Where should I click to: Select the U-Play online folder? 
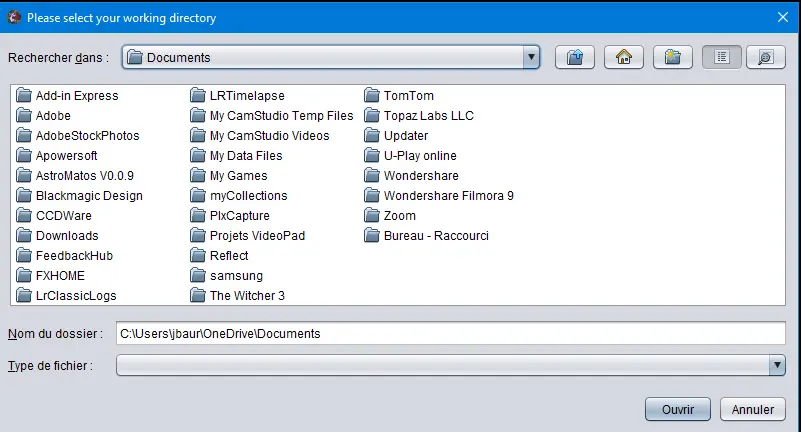[x=411, y=155]
